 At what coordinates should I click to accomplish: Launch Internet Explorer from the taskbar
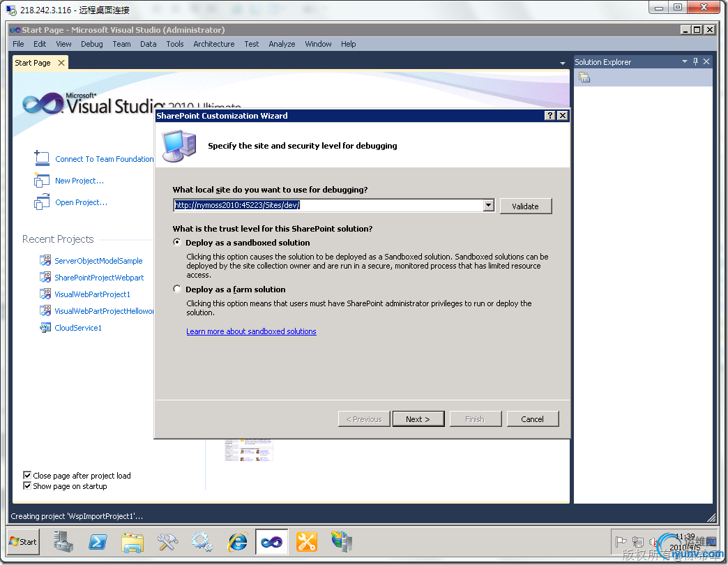[237, 542]
